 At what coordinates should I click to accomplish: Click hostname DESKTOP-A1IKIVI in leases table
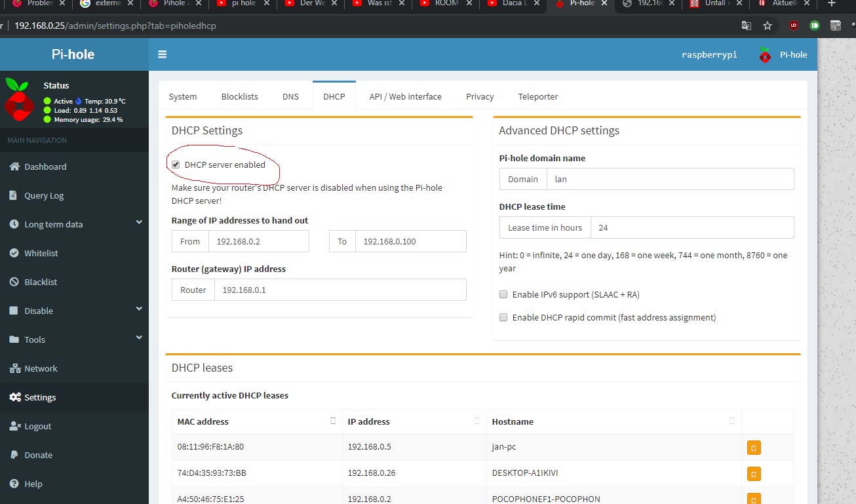tap(525, 473)
